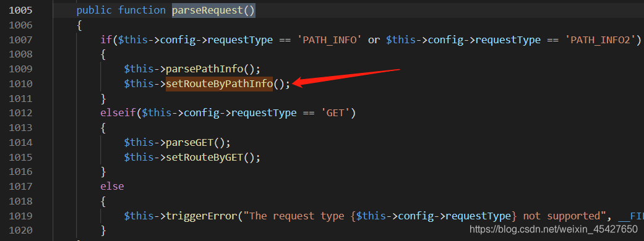Click the 'elseif' keyword on line 1012
The height and width of the screenshot is (241, 644).
118,113
